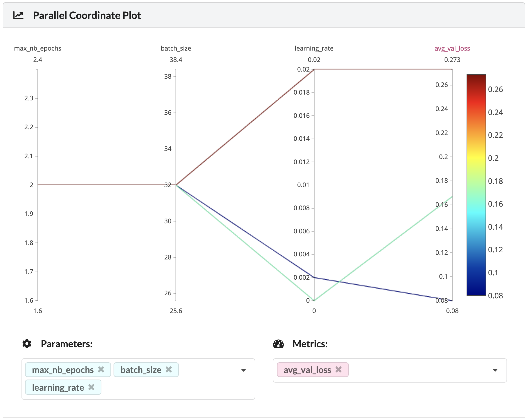Remove the avg_val_loss metric chip
Viewport: 528px width, 420px height.
point(339,370)
